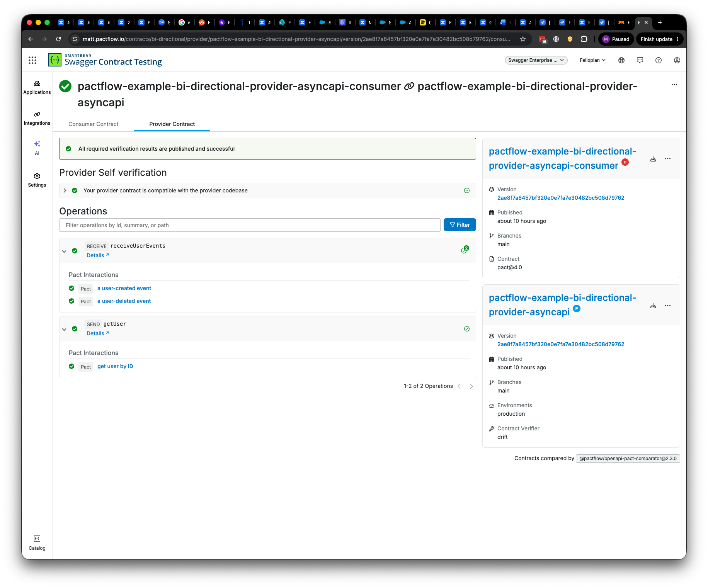Focus the filter operations search field
Image resolution: width=708 pixels, height=588 pixels.
pos(250,225)
